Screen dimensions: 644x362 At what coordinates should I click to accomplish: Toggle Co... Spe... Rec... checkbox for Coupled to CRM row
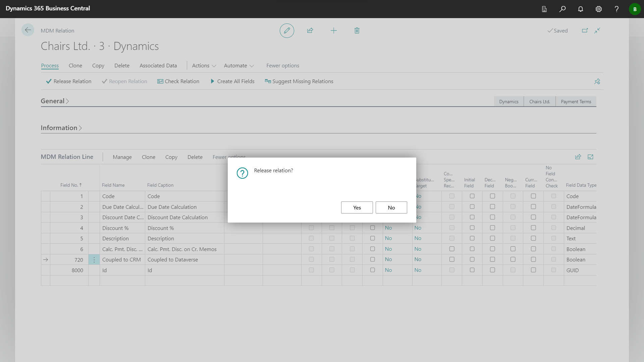pyautogui.click(x=452, y=259)
